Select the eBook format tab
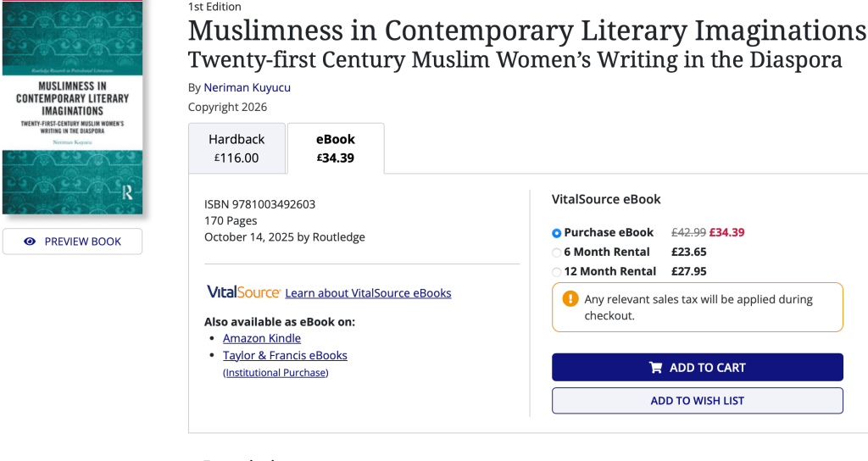The height and width of the screenshot is (461, 868). [x=336, y=147]
